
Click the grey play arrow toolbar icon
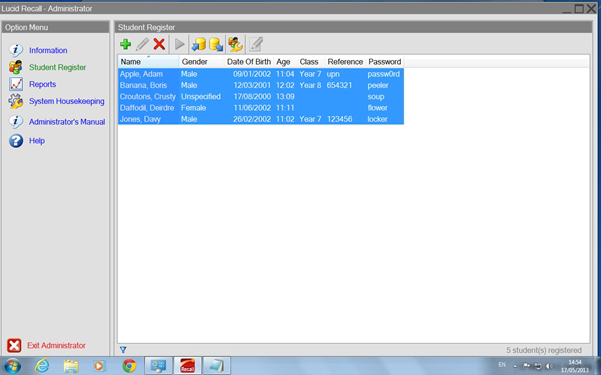click(x=179, y=44)
